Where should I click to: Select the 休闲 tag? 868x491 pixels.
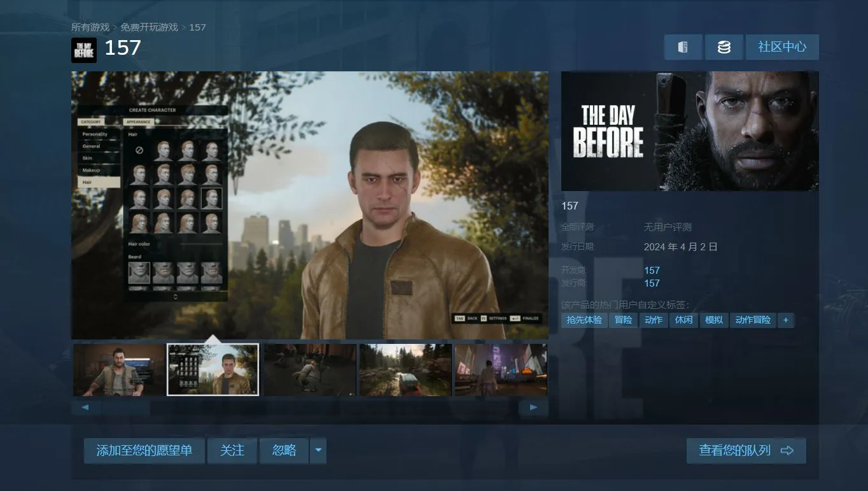pos(684,320)
